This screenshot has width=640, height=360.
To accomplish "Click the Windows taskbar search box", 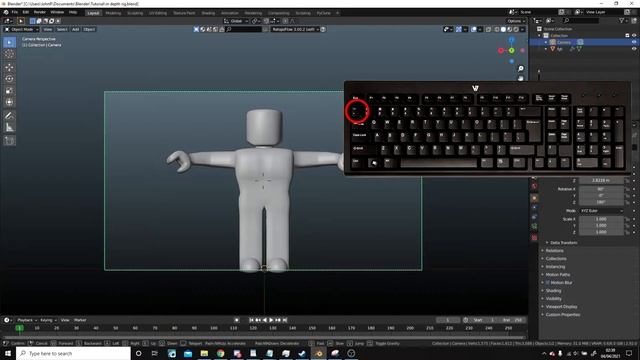I will 73,353.
